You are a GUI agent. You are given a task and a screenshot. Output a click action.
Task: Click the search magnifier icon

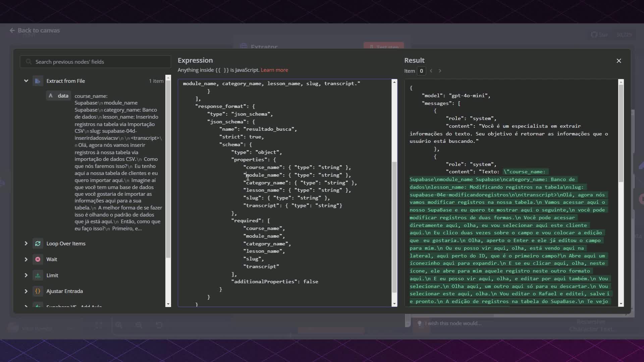pos(29,62)
